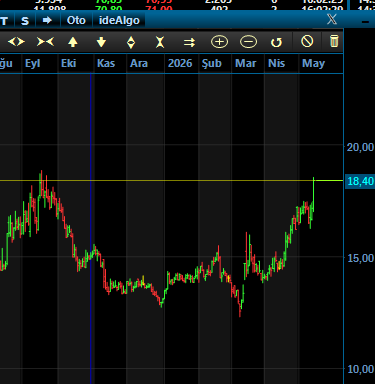Click the Mar month label on time axis
The image size is (375, 384).
pyautogui.click(x=246, y=63)
